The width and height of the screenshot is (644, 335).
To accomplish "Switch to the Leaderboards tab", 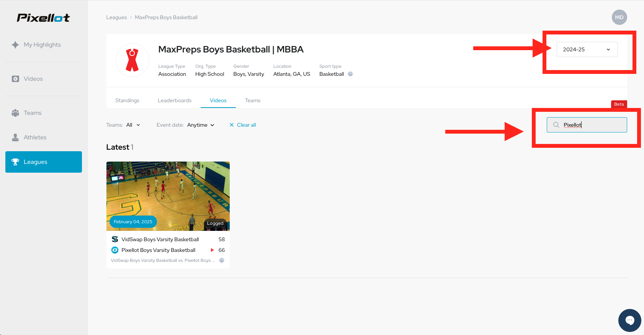I will [x=175, y=100].
